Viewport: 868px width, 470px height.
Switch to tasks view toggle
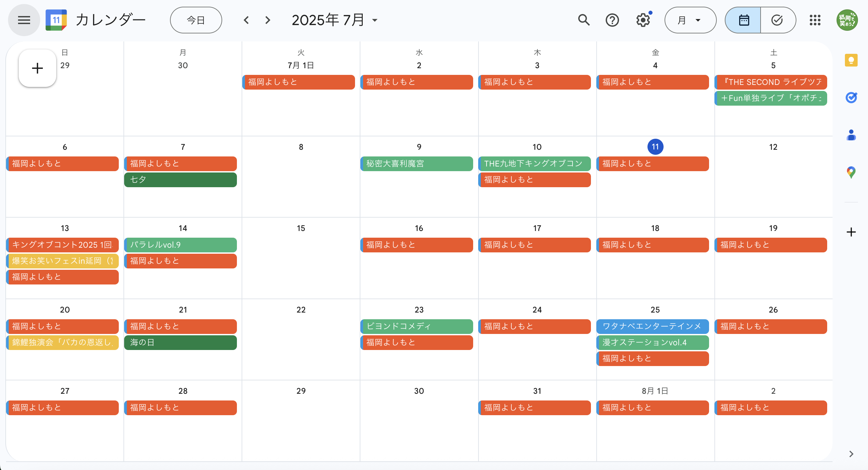(x=777, y=20)
